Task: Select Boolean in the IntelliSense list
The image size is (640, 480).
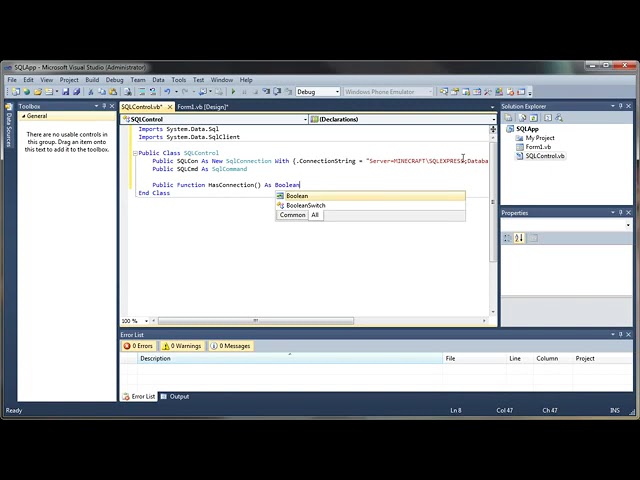Action: 371,196
